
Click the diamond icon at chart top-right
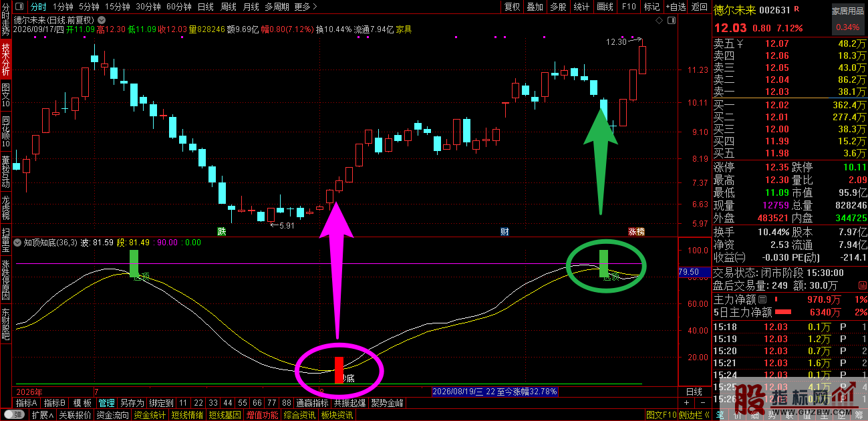[x=659, y=21]
